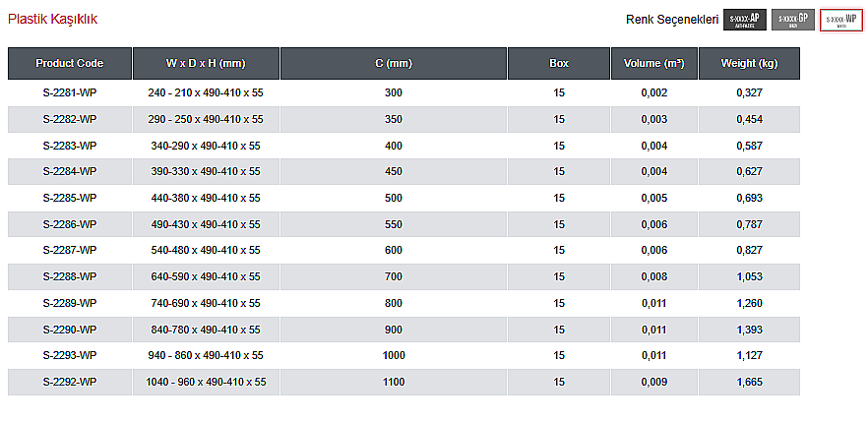This screenshot has width=868, height=421.
Task: Click the C value 1000 cell
Action: 394,355
